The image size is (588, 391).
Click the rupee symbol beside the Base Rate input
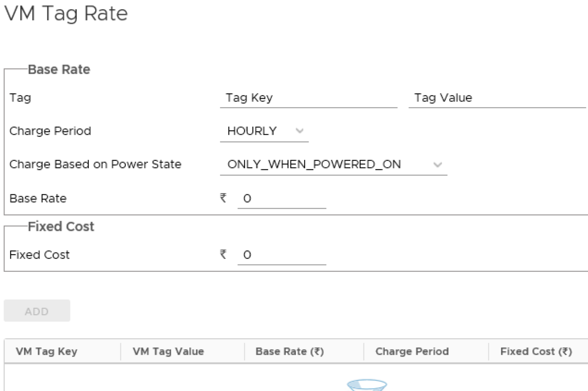pyautogui.click(x=224, y=198)
